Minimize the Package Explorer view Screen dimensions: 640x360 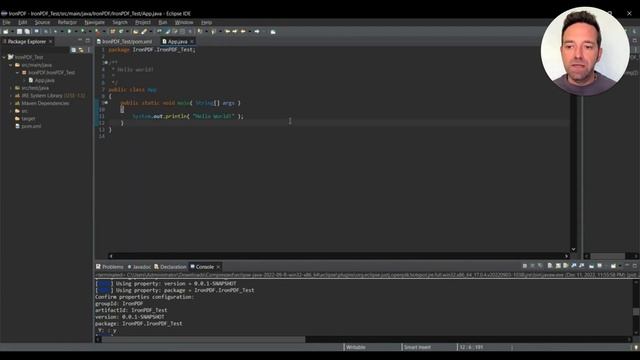(x=80, y=40)
